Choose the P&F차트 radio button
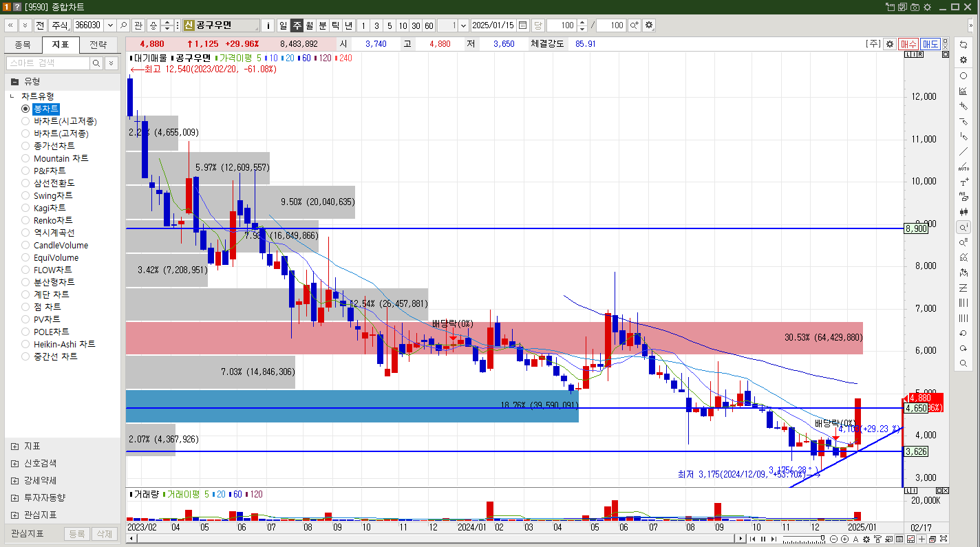 point(25,171)
